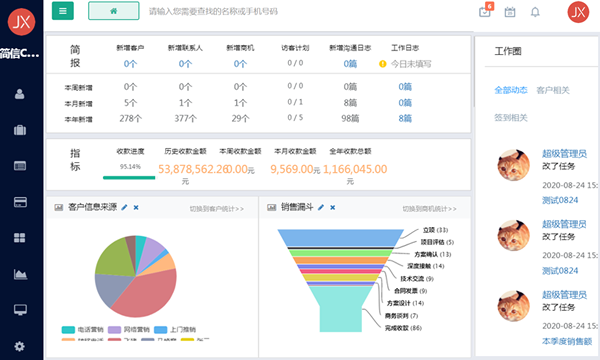The height and width of the screenshot is (360, 600).
Task: Click the blue 立项 top layer of funnel
Action: point(341,237)
